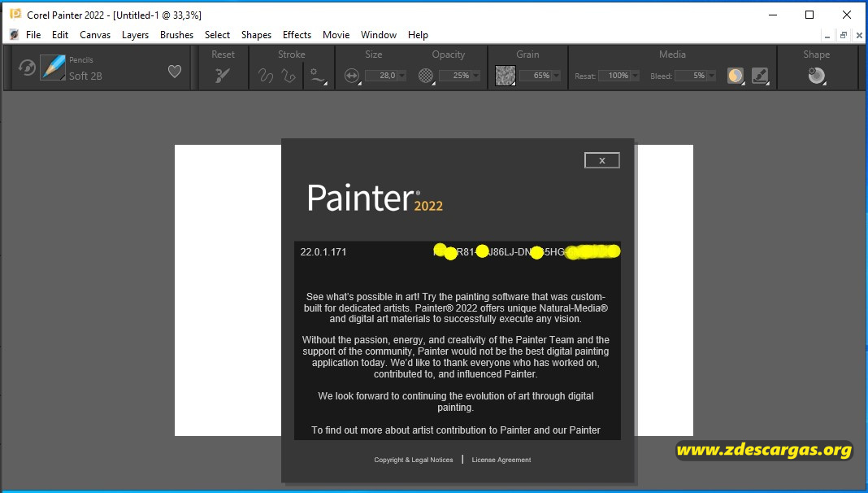Image resolution: width=868 pixels, height=493 pixels.
Task: Close the Painter 2022 about dialog
Action: pyautogui.click(x=601, y=160)
